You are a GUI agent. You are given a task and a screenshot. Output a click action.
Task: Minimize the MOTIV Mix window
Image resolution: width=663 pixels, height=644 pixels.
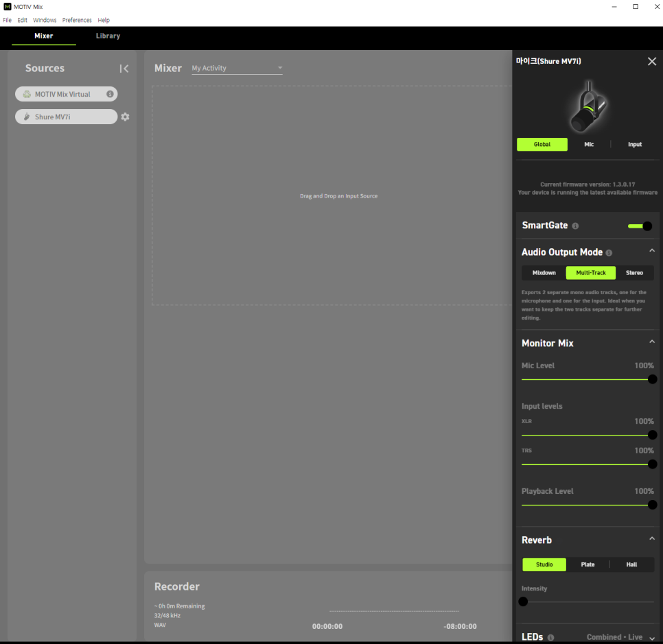(x=614, y=7)
